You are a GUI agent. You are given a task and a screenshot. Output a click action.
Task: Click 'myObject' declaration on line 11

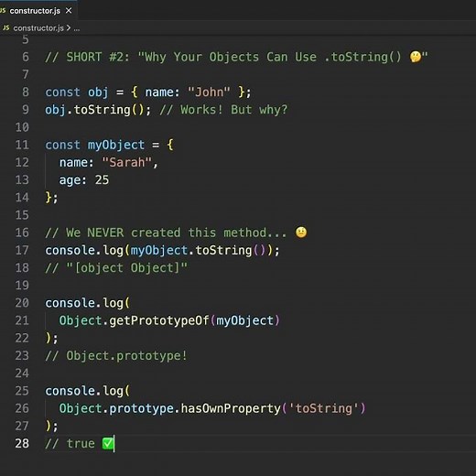pyautogui.click(x=116, y=145)
